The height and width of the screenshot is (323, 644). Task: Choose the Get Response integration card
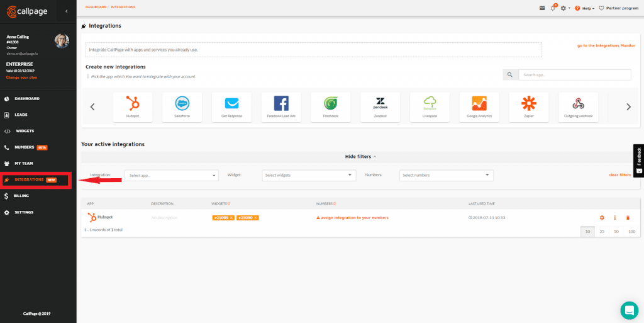[x=231, y=107]
